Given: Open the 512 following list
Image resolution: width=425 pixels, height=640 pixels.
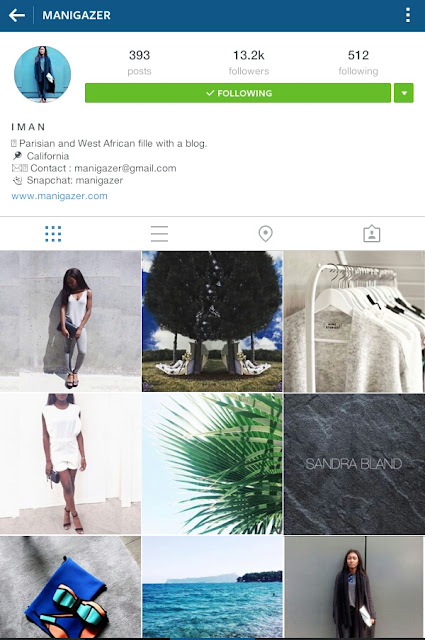Looking at the screenshot, I should pyautogui.click(x=358, y=62).
